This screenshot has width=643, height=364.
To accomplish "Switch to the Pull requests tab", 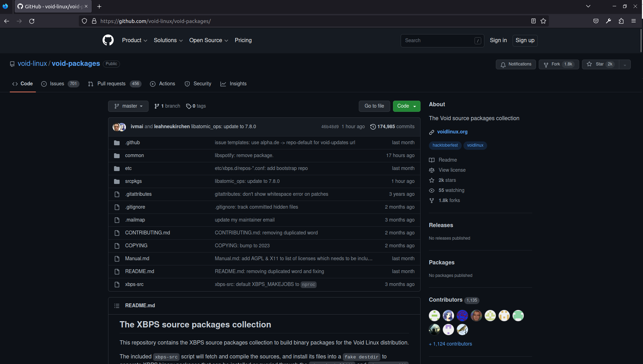I will (x=115, y=84).
